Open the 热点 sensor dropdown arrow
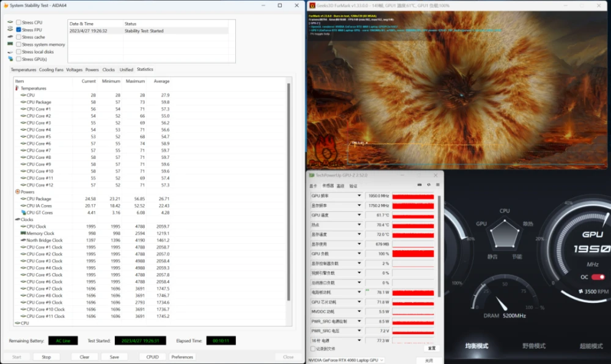The width and height of the screenshot is (611, 364). pyautogui.click(x=359, y=225)
